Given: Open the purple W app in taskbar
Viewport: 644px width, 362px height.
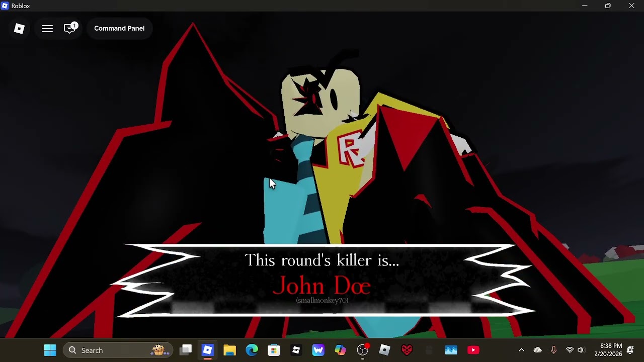Looking at the screenshot, I should pyautogui.click(x=318, y=350).
